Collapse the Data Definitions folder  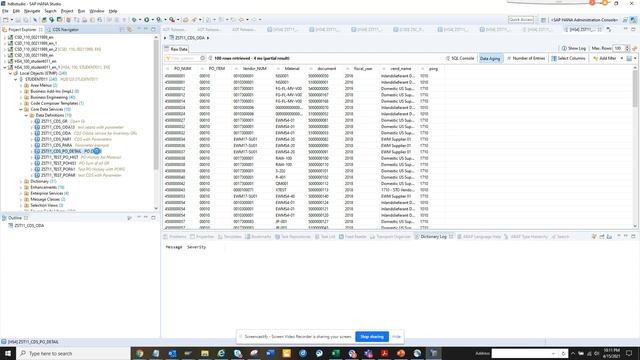[x=26, y=116]
